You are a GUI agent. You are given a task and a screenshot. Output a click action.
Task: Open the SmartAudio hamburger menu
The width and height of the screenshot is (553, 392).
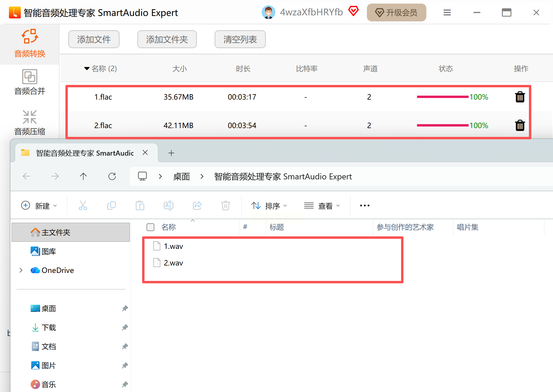click(447, 12)
